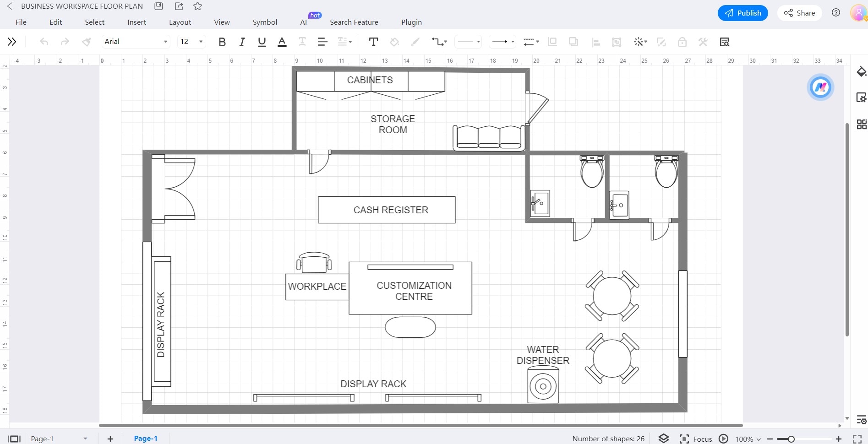Open the effects sparkle dropdown
868x444 pixels.
tap(640, 42)
